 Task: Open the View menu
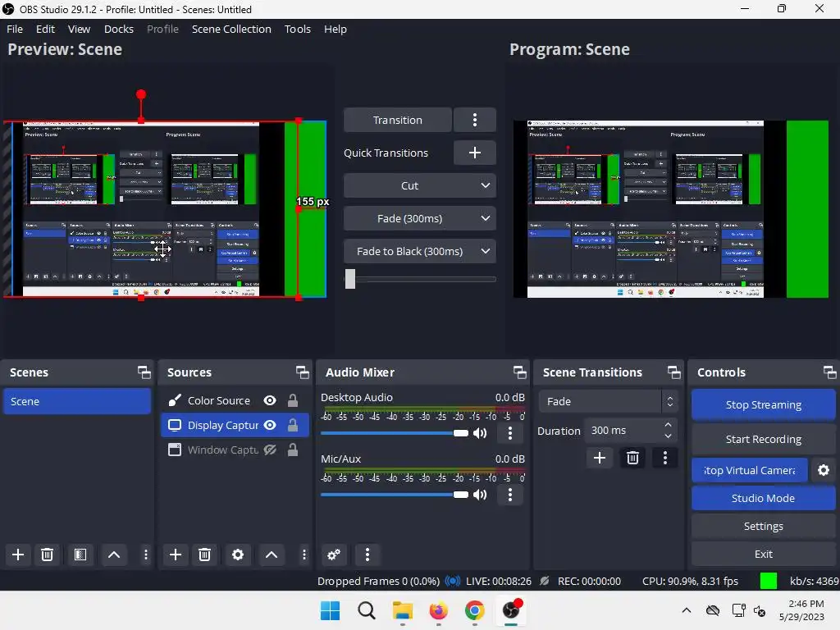[79, 29]
